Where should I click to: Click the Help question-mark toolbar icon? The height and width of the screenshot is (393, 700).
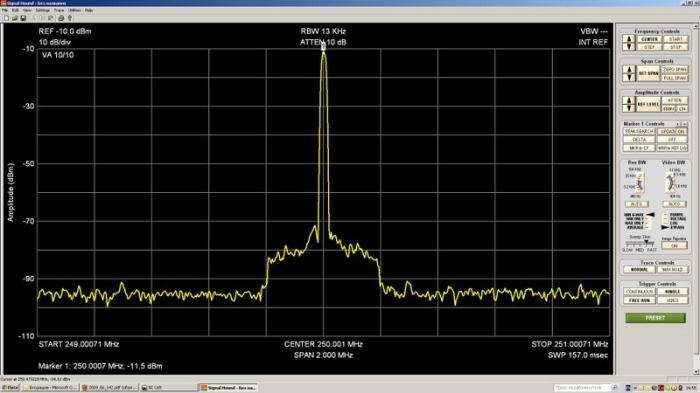click(x=70, y=18)
